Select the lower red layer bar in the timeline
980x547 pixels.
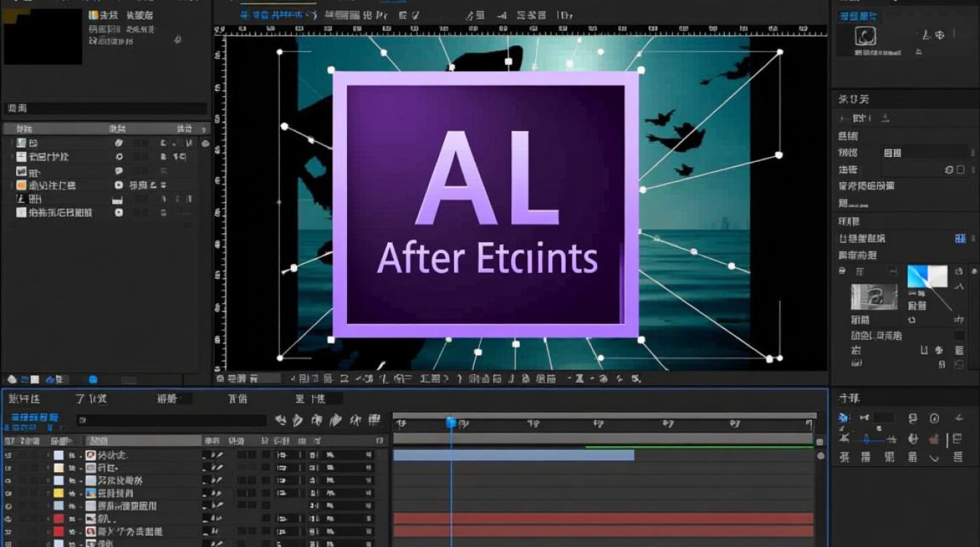[603, 531]
